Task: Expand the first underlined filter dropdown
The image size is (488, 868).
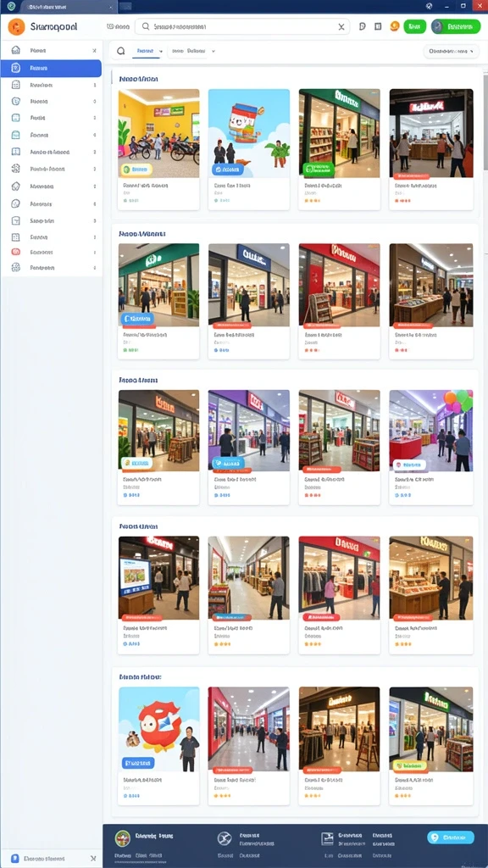Action: (148, 51)
